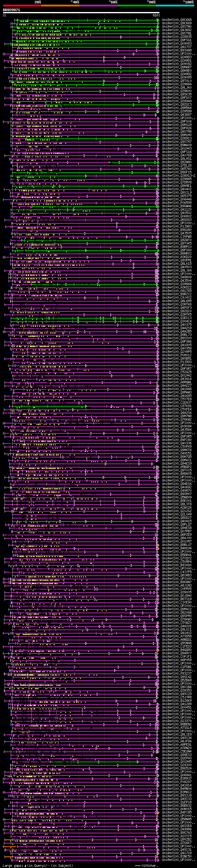Select label UniRef100_Q9STM8
Screen dimensions: 197x868
pyautogui.click(x=177, y=132)
